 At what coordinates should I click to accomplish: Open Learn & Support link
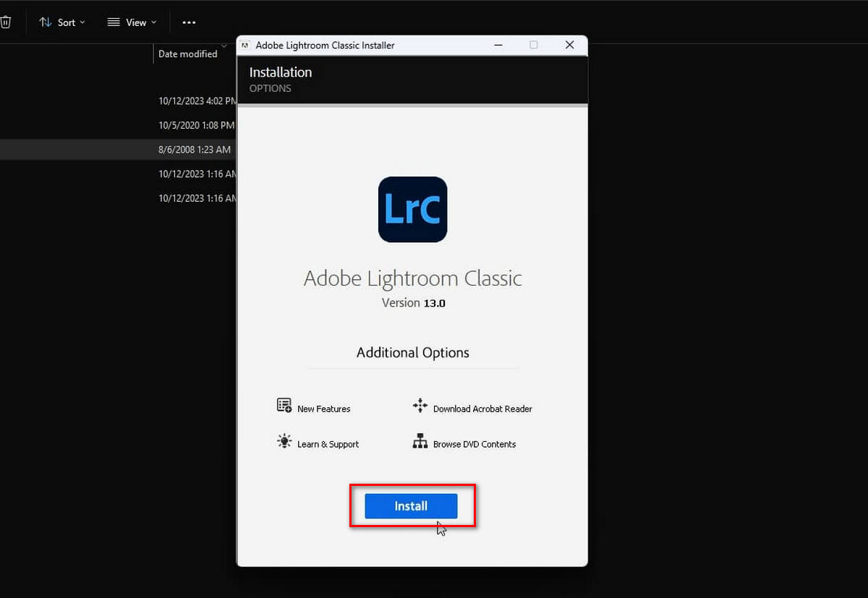point(328,444)
